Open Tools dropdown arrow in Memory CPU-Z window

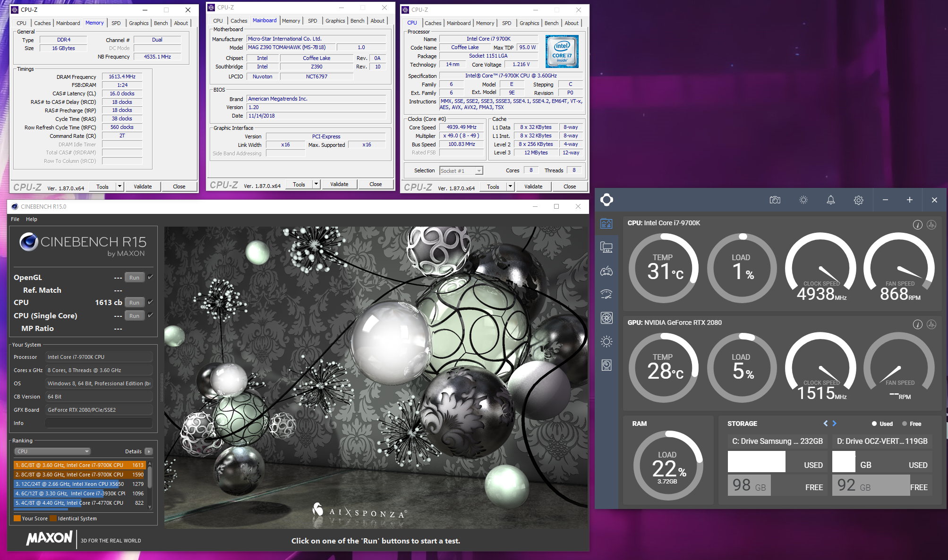(x=120, y=187)
